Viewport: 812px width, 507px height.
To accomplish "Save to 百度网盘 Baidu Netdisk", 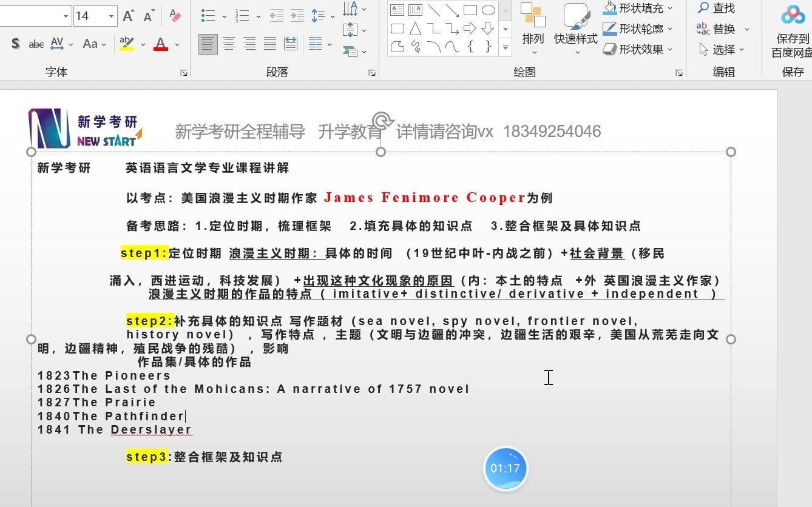I will [793, 30].
